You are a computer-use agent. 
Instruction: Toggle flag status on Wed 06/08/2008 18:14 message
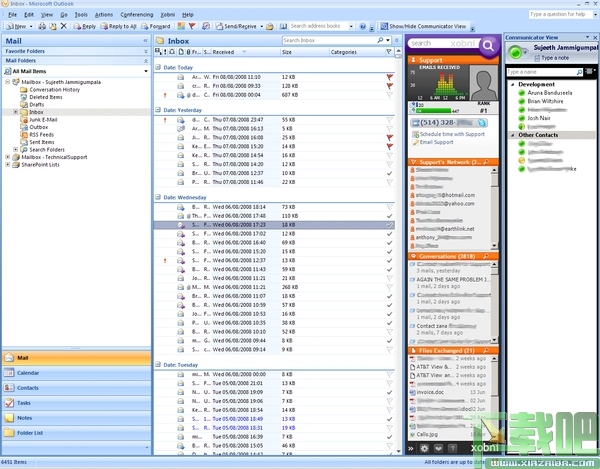390,207
